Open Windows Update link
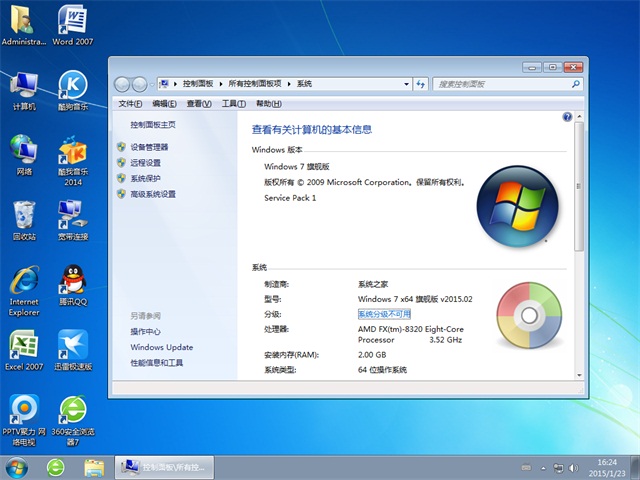Viewport: 640px width, 480px height. 162,347
